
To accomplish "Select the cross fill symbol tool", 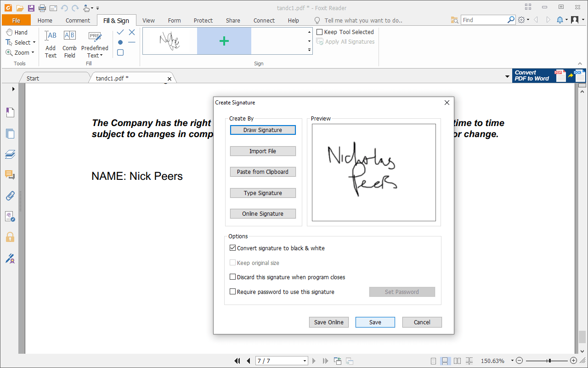I will [x=131, y=32].
